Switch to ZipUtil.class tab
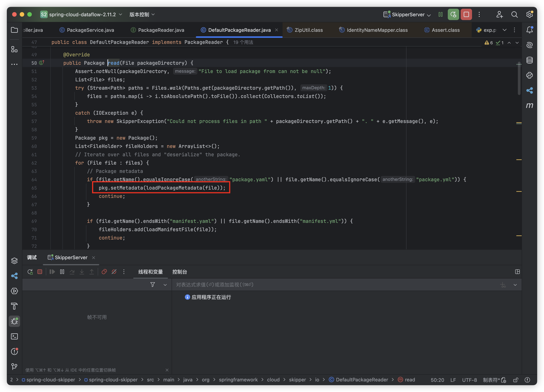544x392 pixels. click(305, 30)
